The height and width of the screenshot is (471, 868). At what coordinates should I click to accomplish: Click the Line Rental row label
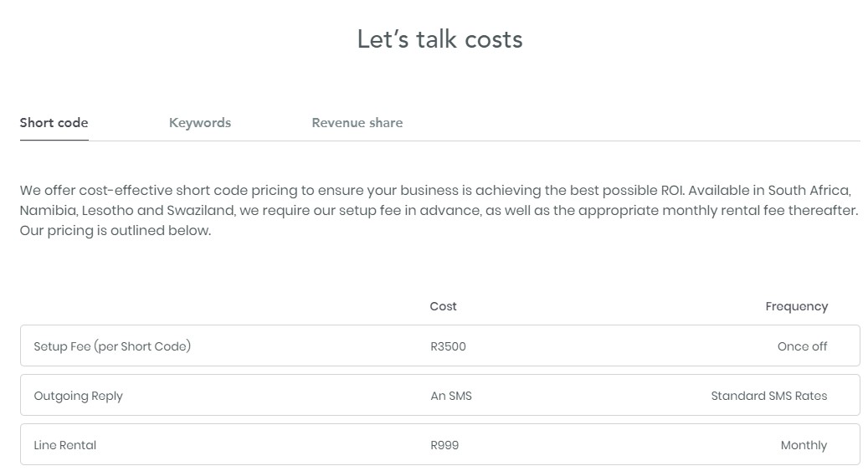pos(64,446)
